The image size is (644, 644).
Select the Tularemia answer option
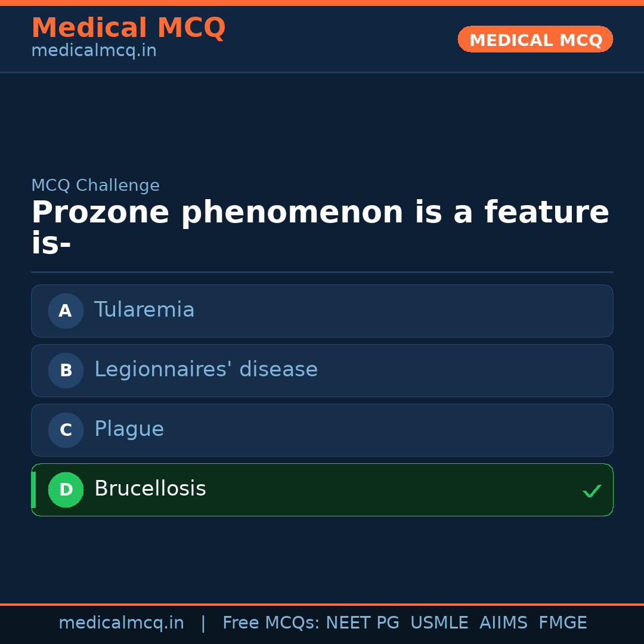322,311
